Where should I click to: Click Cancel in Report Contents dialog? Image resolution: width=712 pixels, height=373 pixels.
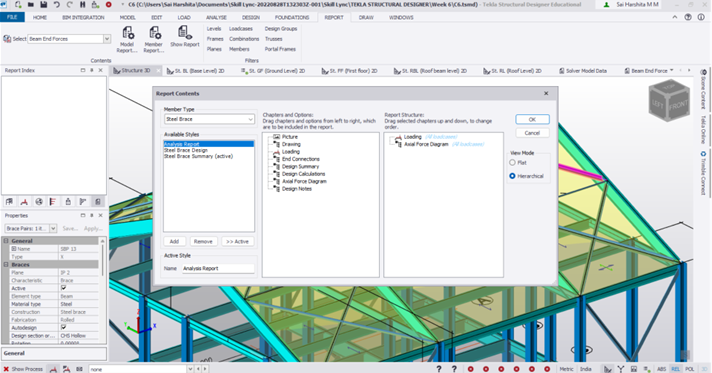pos(532,133)
